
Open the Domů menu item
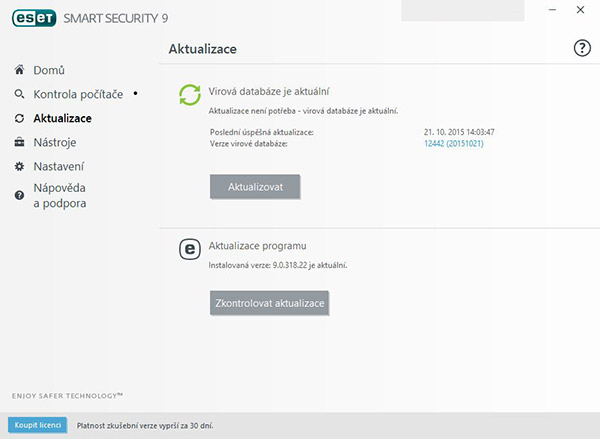click(49, 70)
